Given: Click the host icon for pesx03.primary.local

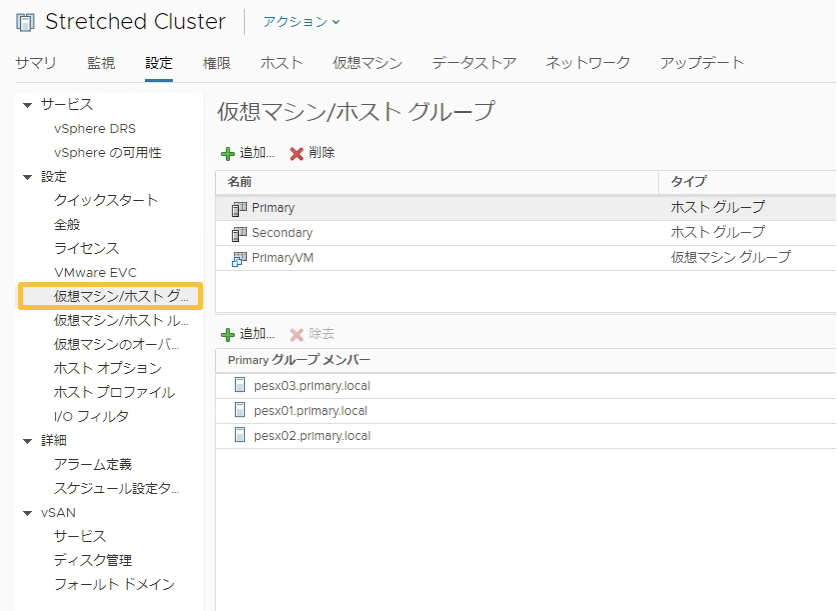Looking at the screenshot, I should pos(240,385).
